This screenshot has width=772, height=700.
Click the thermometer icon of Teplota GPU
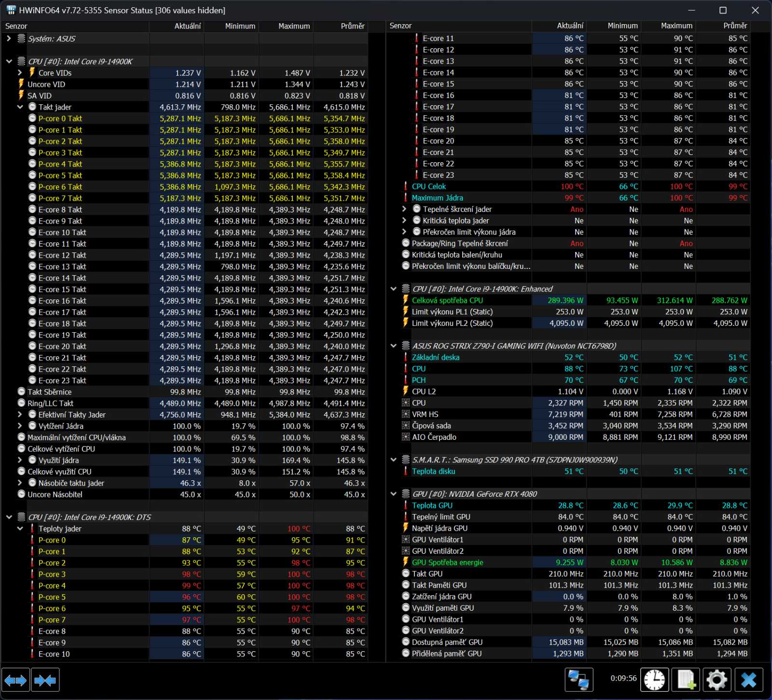point(406,505)
